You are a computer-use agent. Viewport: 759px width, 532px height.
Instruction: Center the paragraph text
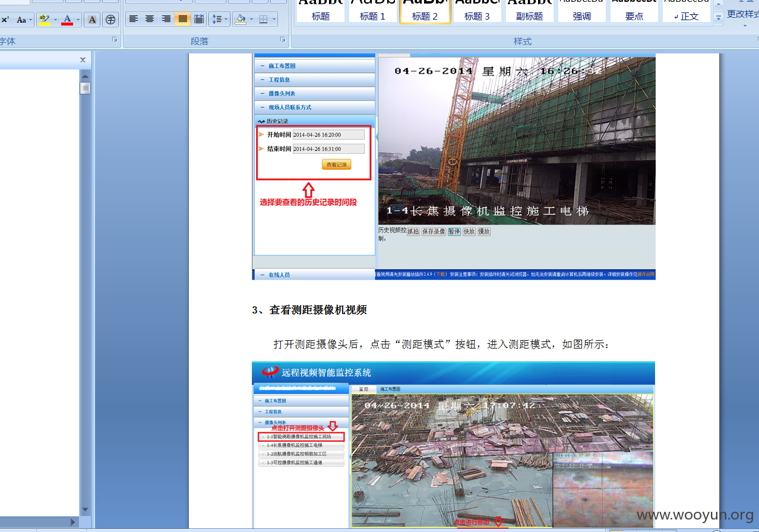(x=150, y=20)
